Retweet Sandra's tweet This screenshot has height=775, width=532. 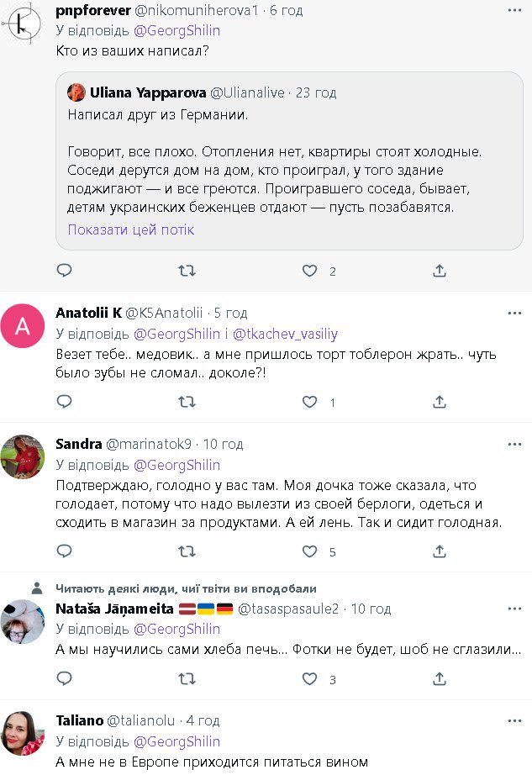188,552
